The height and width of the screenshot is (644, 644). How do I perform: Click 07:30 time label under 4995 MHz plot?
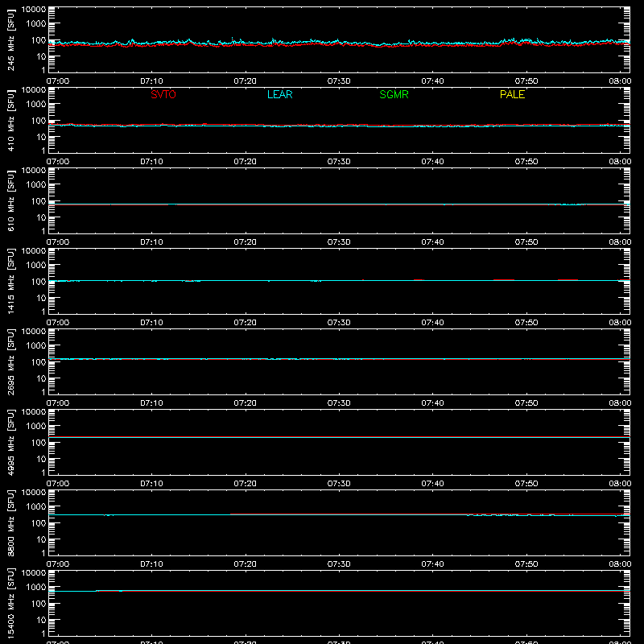[339, 484]
